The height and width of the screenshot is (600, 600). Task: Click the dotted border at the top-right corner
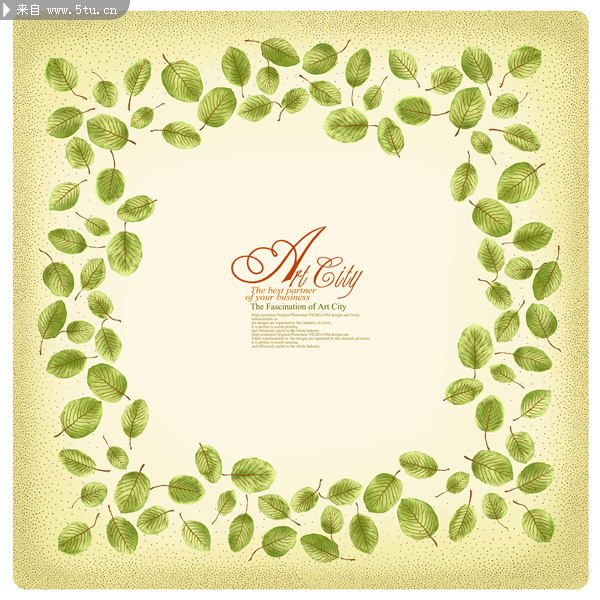[x=572, y=28]
